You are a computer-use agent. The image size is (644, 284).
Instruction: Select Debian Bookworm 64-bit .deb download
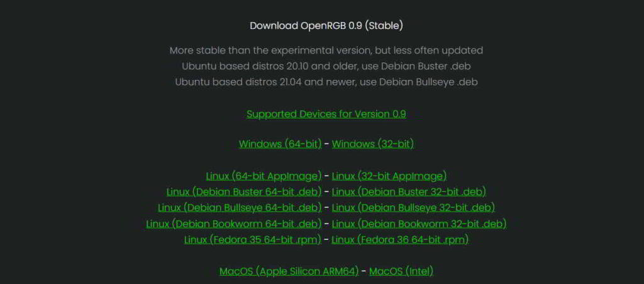[x=233, y=224]
